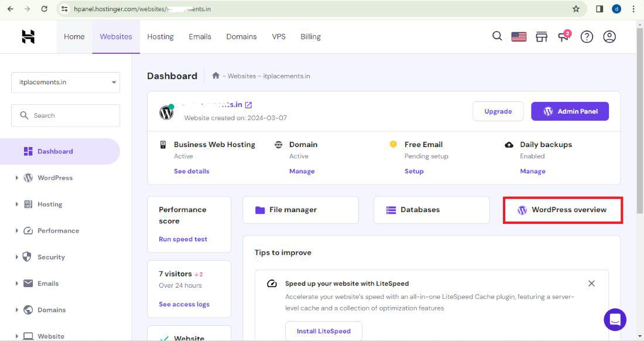Image resolution: width=644 pixels, height=341 pixels.
Task: Click site information icon in address bar
Action: tap(64, 9)
